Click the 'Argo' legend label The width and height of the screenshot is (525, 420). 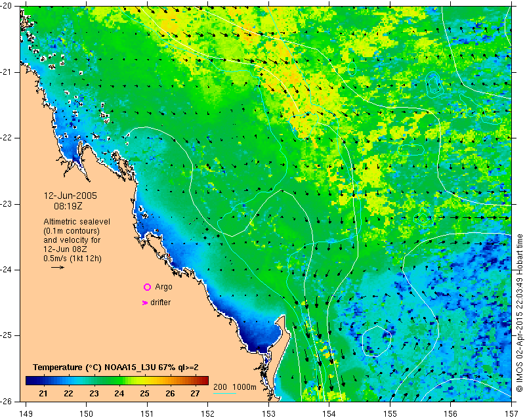click(x=163, y=287)
